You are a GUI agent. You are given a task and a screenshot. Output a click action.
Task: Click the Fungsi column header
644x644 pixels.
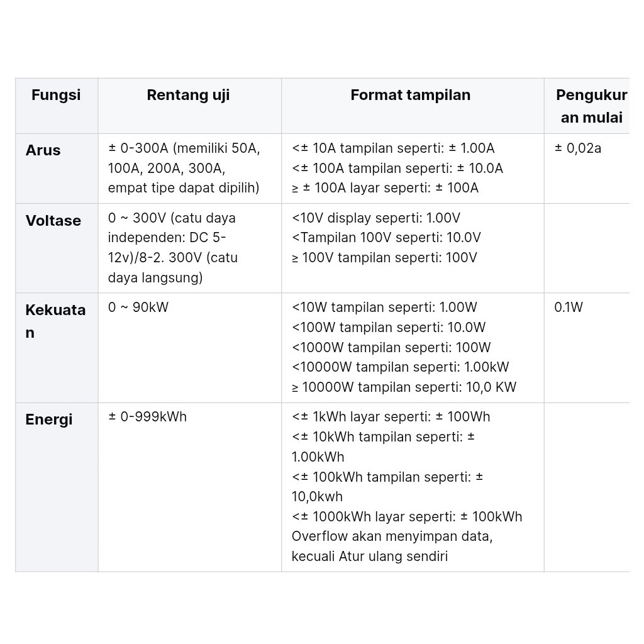56,95
